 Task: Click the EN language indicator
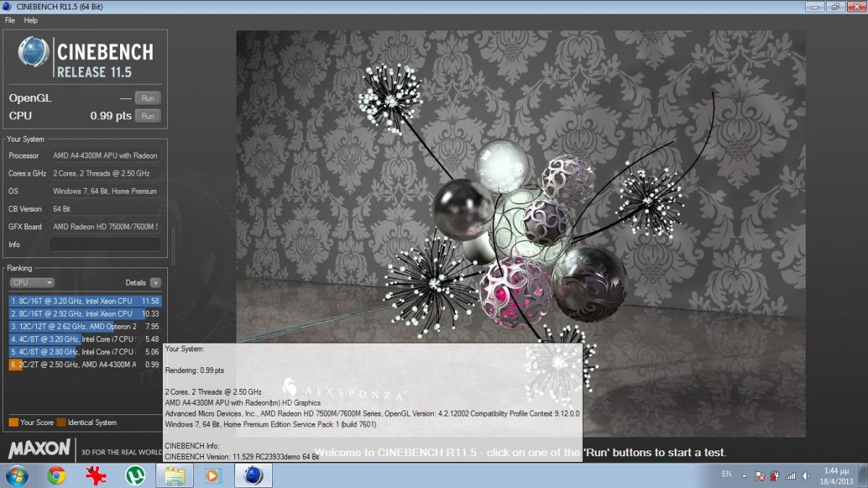726,474
